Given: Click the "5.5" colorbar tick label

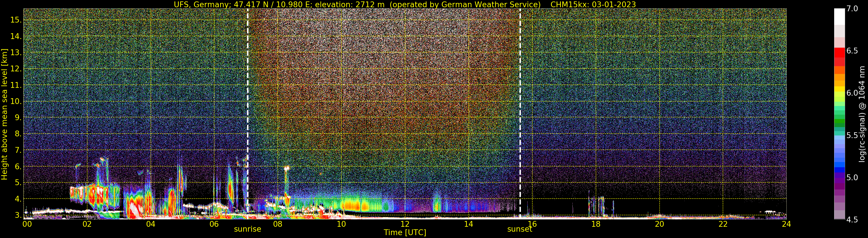Looking at the screenshot, I should point(852,135).
